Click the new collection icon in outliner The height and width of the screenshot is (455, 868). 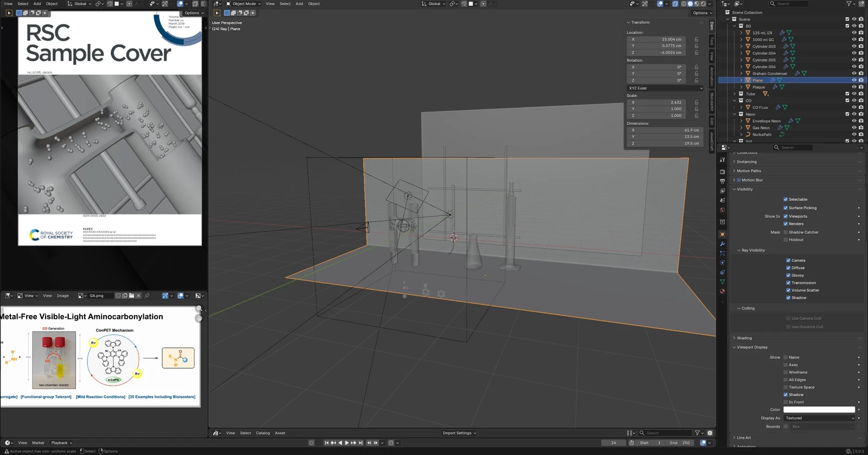pyautogui.click(x=861, y=4)
